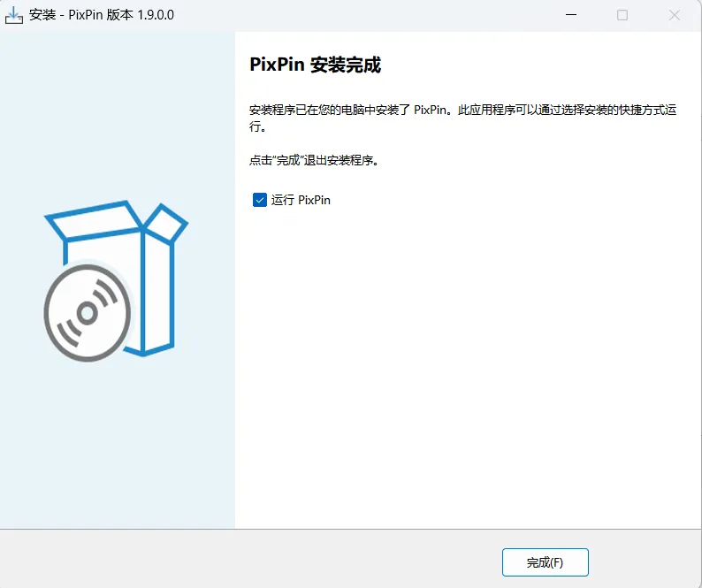702x588 pixels.
Task: Minimize the PixPin installer window
Action: click(571, 15)
